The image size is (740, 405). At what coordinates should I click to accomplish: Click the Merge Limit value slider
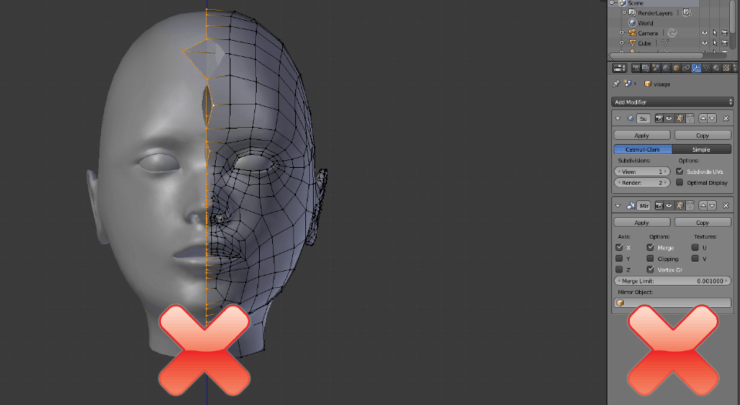(672, 281)
